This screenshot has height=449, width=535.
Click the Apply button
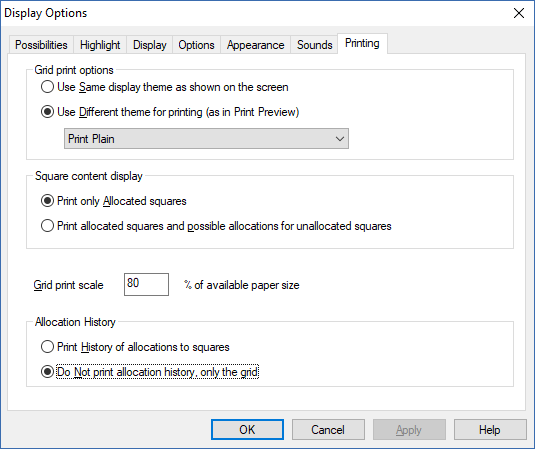pyautogui.click(x=409, y=430)
